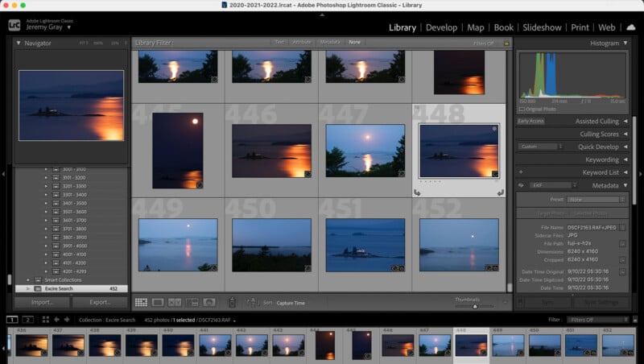The height and width of the screenshot is (364, 644).
Task: Adjust the Thumbnails size slider
Action: [x=474, y=306]
